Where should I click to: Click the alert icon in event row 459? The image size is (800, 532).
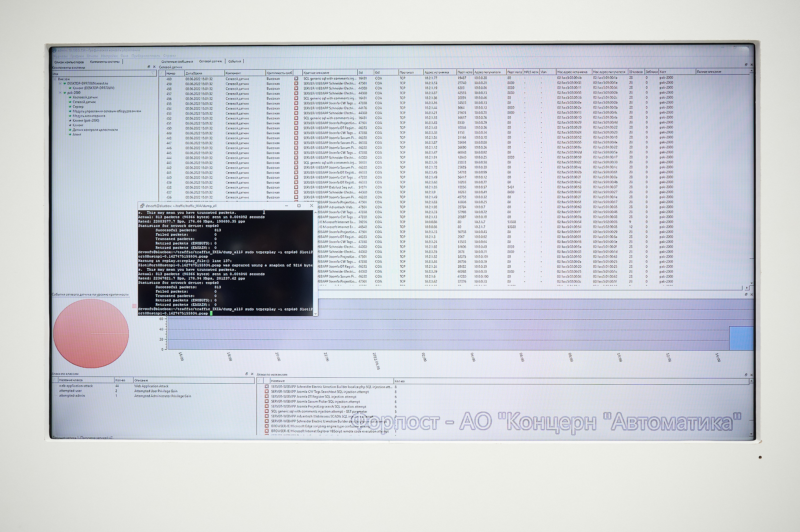point(296,83)
